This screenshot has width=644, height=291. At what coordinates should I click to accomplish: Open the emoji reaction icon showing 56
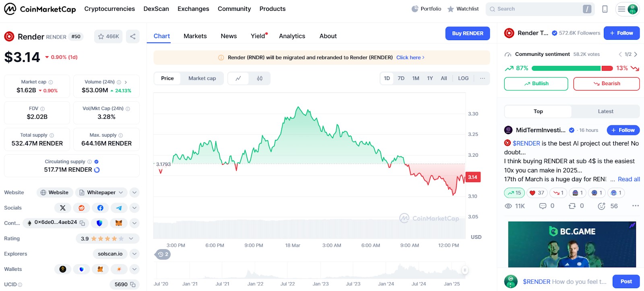tap(601, 206)
